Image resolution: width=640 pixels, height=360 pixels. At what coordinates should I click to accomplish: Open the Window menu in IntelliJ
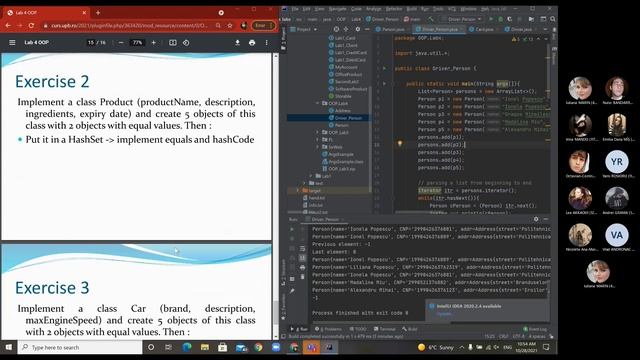coord(469,9)
